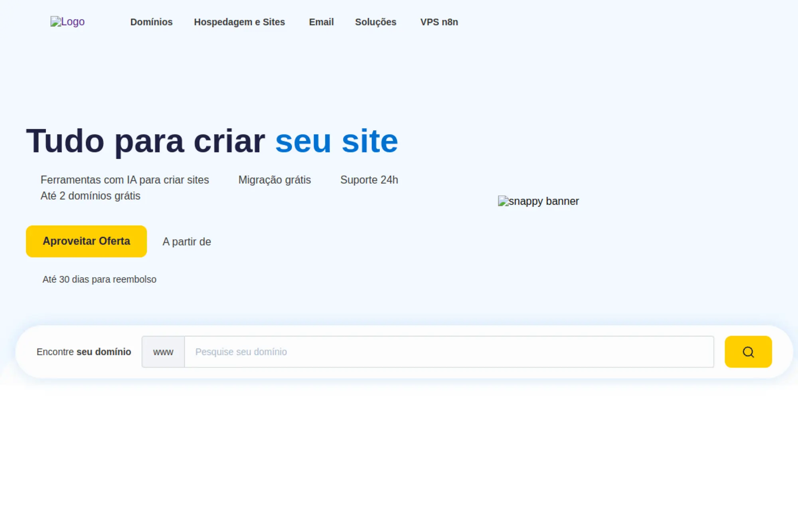Open the Soluções menu
This screenshot has width=798, height=532.
click(375, 22)
